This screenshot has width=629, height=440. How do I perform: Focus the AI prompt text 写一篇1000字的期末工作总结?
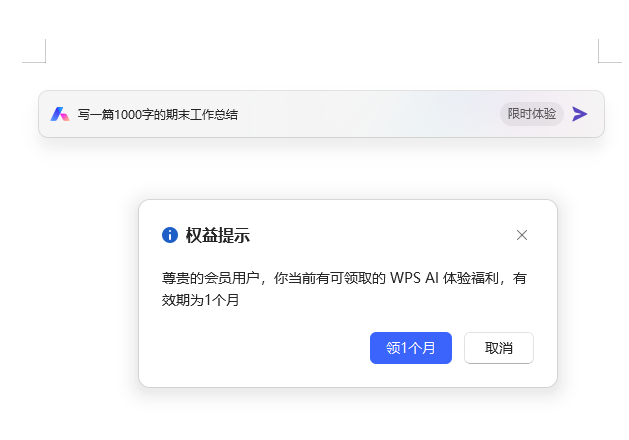[x=158, y=114]
